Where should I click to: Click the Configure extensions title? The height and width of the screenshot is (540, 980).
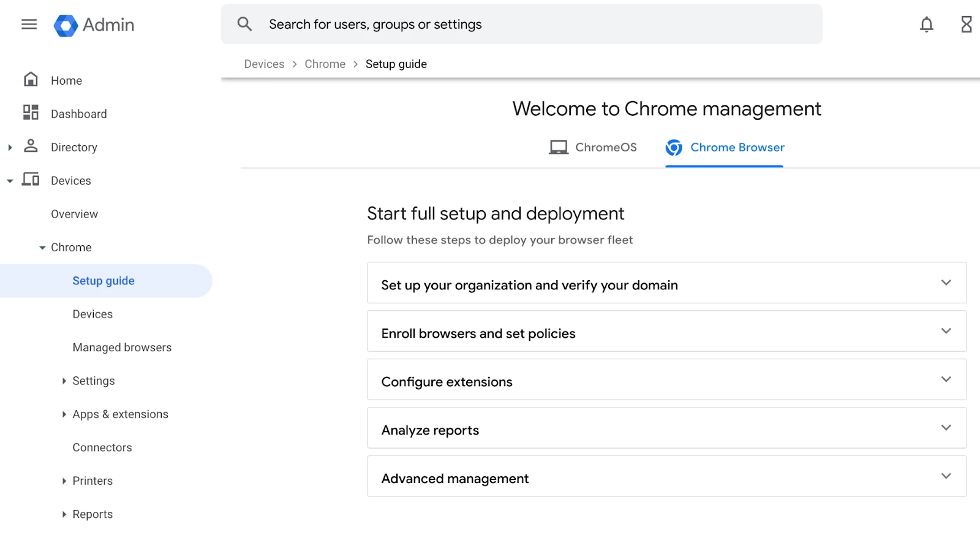click(447, 382)
